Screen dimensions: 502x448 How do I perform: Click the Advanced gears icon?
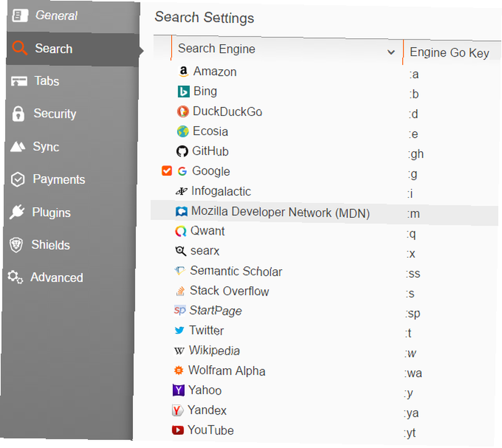[x=15, y=277]
